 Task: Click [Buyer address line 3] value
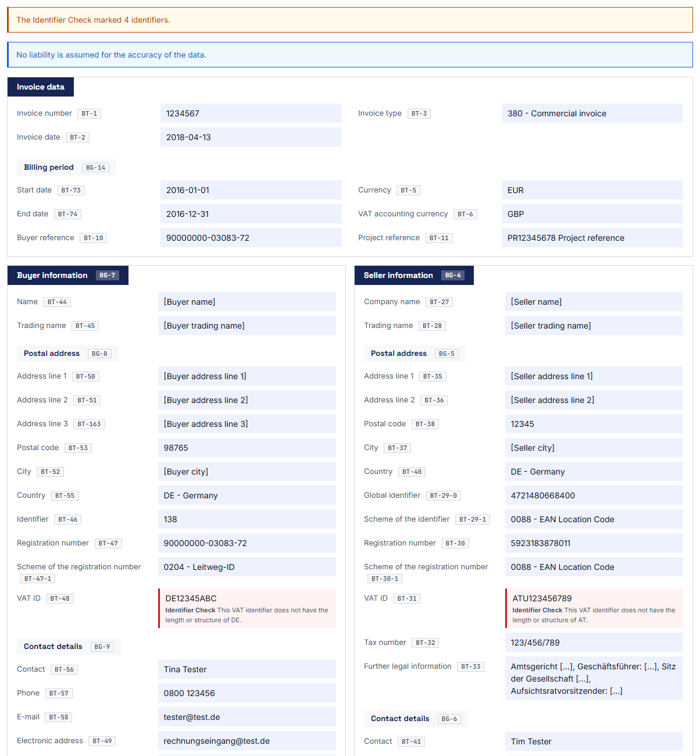pos(247,424)
